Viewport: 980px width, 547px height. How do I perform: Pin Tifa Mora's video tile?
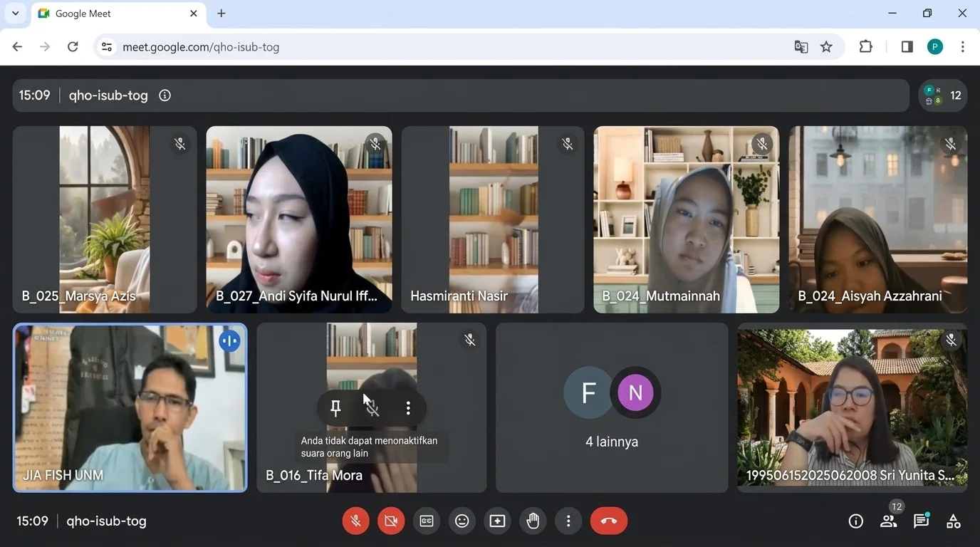[x=335, y=408]
